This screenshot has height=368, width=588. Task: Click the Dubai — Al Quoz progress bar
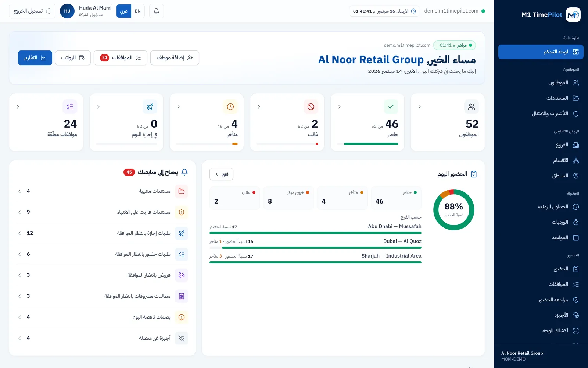coord(315,248)
